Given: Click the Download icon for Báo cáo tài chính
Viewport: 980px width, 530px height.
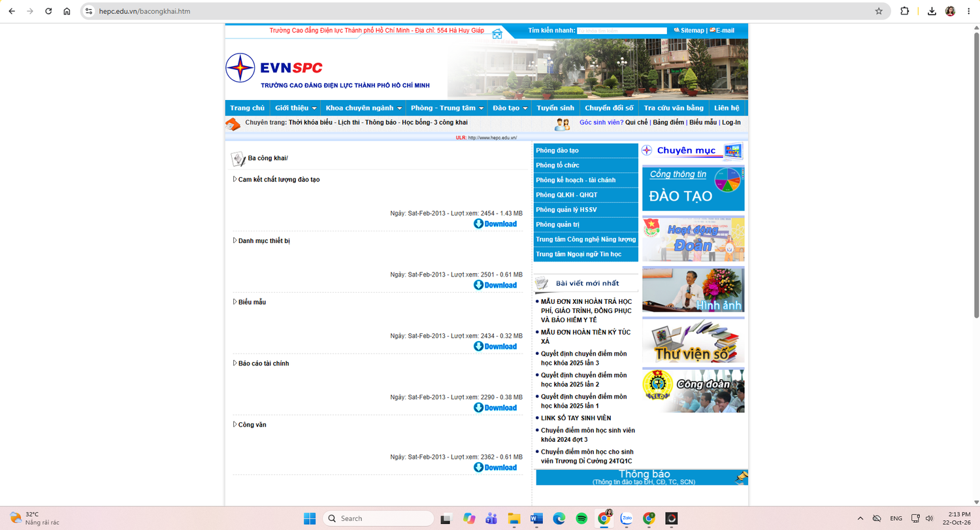Looking at the screenshot, I should [x=495, y=408].
